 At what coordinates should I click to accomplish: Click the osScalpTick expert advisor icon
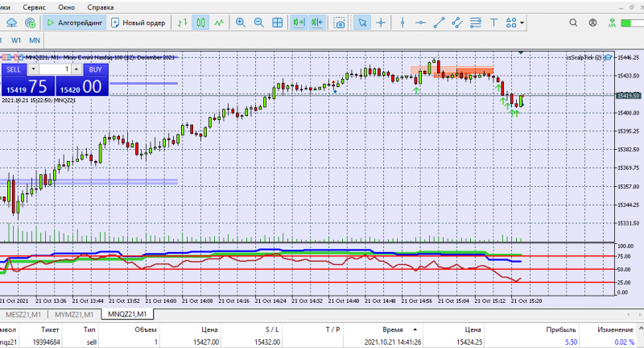point(609,57)
